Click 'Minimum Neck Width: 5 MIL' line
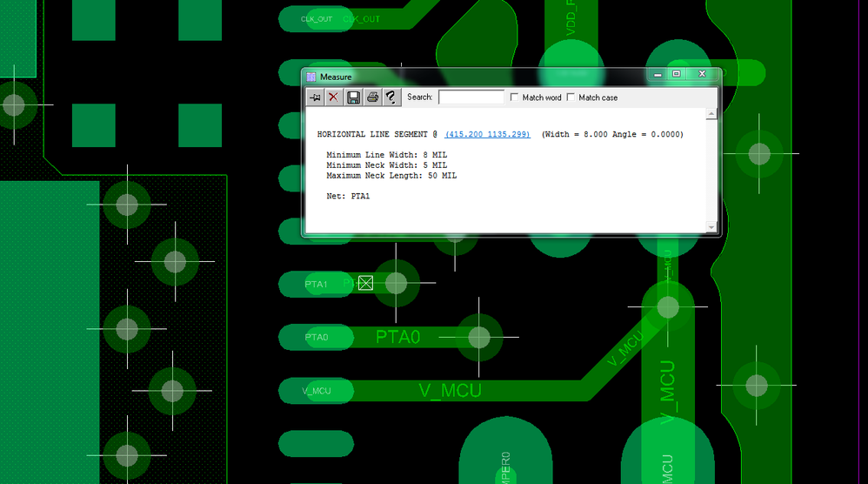868x484 pixels. [386, 165]
